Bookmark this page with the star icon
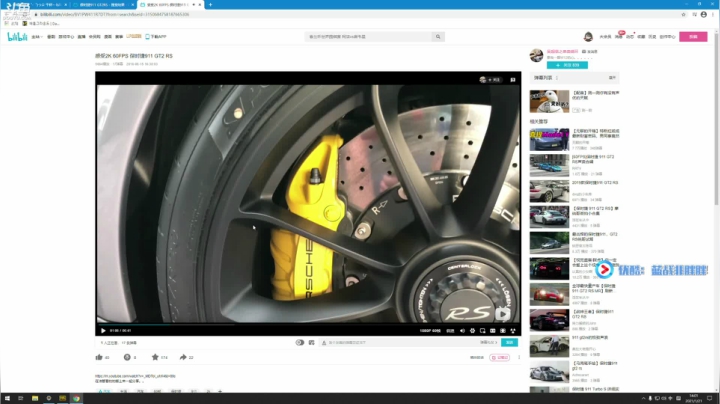This screenshot has height=404, width=720. (x=683, y=15)
